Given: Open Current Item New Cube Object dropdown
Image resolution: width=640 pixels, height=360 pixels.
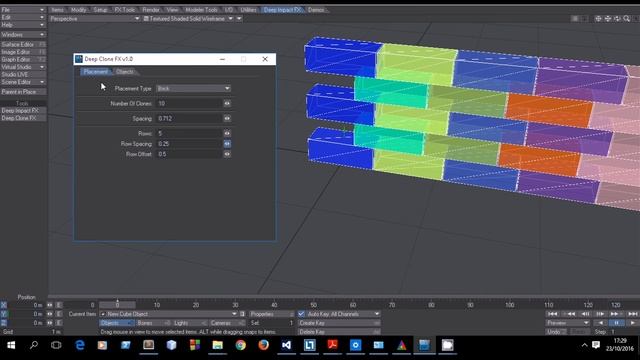Looking at the screenshot, I should click(169, 314).
